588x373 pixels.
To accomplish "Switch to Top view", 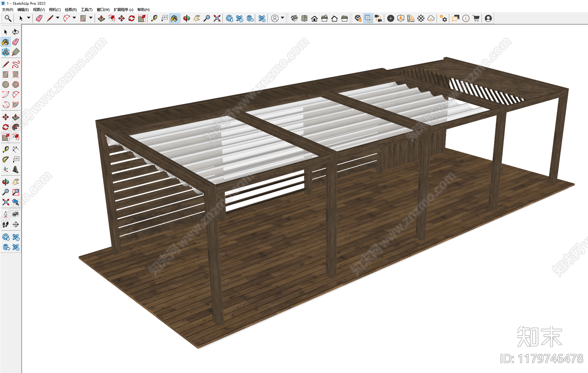I will click(304, 18).
